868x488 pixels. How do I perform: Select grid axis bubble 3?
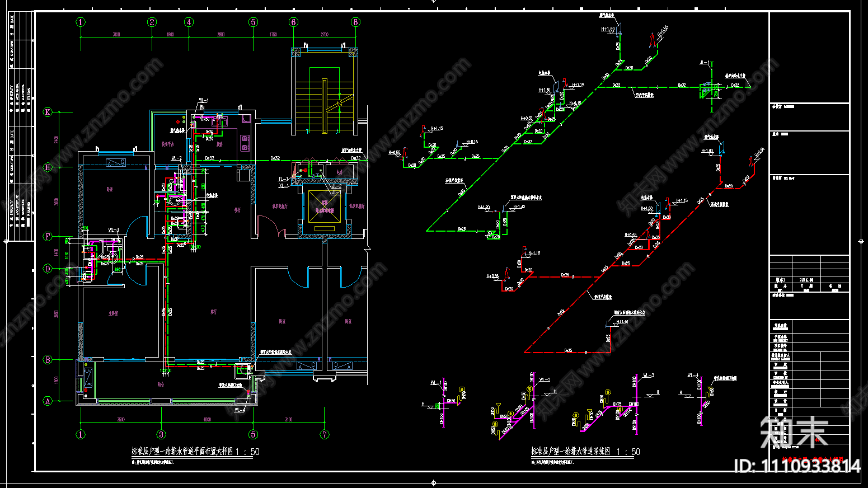click(161, 434)
